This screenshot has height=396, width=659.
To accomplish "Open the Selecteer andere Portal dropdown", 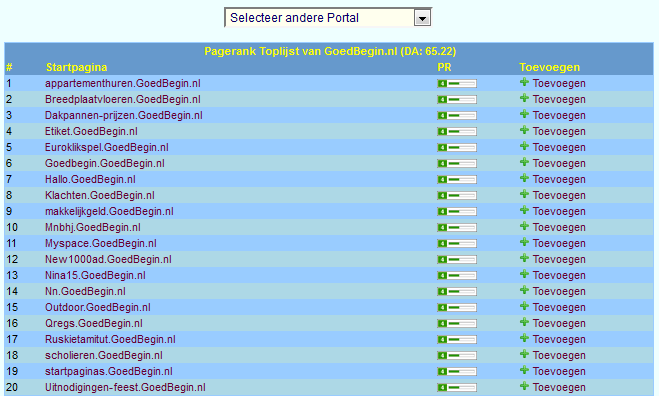I will click(x=328, y=18).
